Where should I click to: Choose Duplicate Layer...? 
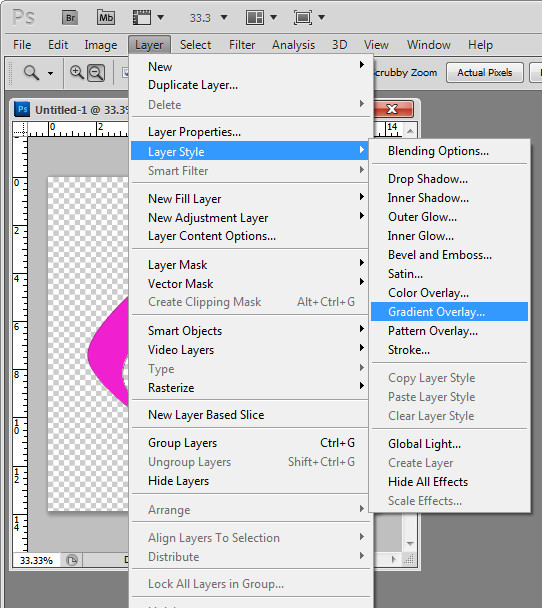250,85
